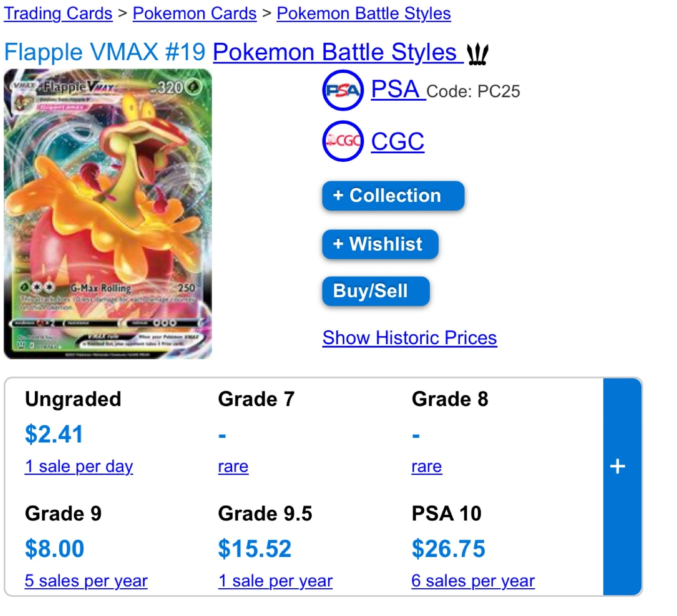Click Grade 7 rare link
Image resolution: width=677 pixels, height=616 pixels.
point(233,466)
